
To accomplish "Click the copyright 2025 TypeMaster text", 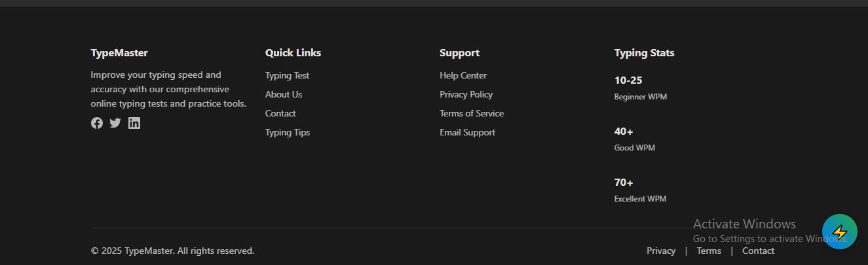I will (172, 251).
